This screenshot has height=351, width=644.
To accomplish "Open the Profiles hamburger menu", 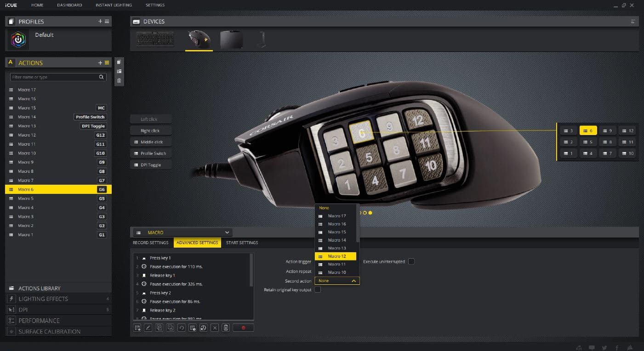I will 107,22.
